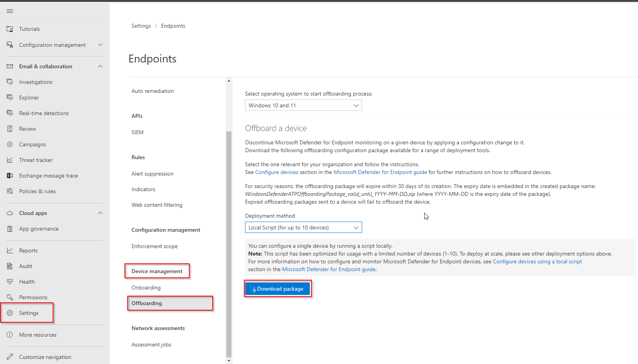
Task: Click the More resources info icon
Action: tap(10, 335)
